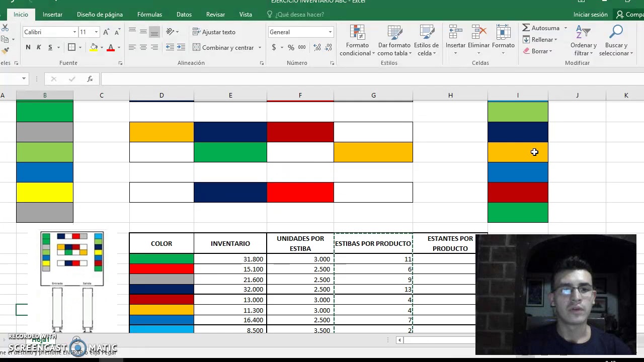Open font color dropdown arrow
Image resolution: width=644 pixels, height=362 pixels.
[119, 47]
